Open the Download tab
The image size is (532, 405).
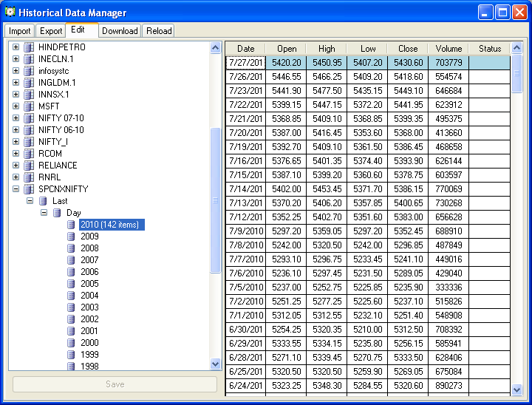tap(120, 31)
